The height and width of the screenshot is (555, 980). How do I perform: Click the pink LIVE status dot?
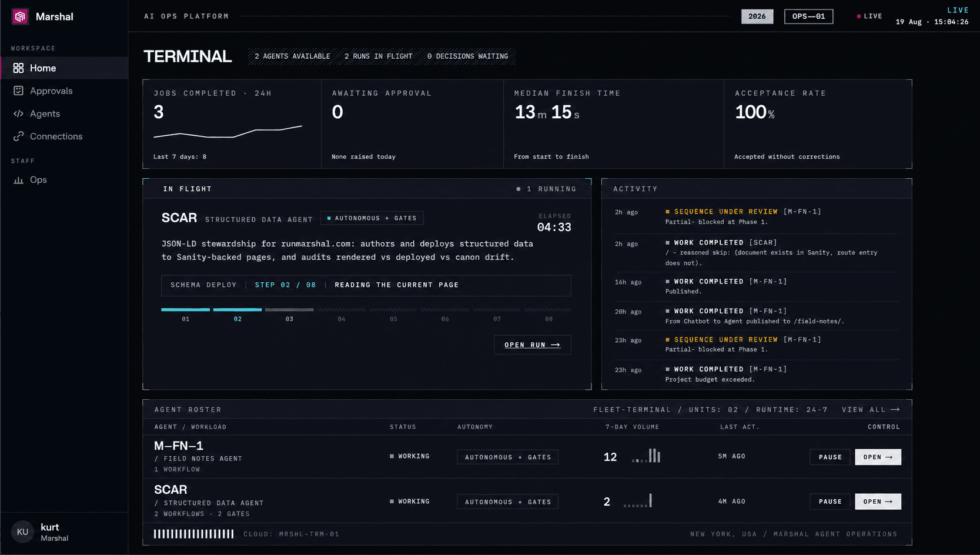click(x=859, y=16)
